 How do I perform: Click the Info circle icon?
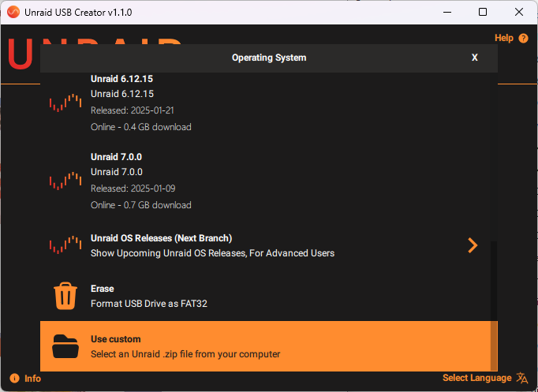14,379
